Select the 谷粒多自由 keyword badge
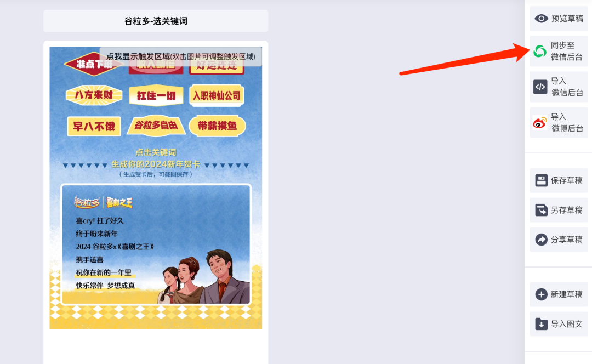 pyautogui.click(x=156, y=126)
